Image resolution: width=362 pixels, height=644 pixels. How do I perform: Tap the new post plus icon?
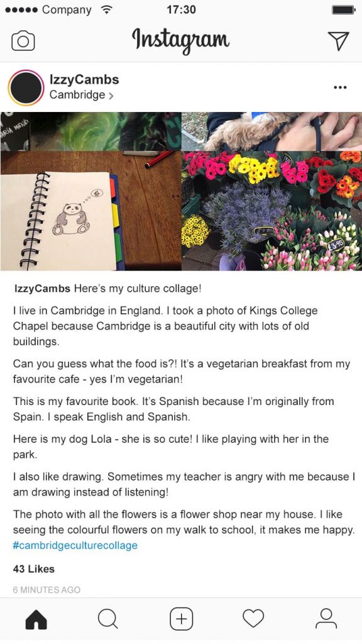tap(182, 619)
